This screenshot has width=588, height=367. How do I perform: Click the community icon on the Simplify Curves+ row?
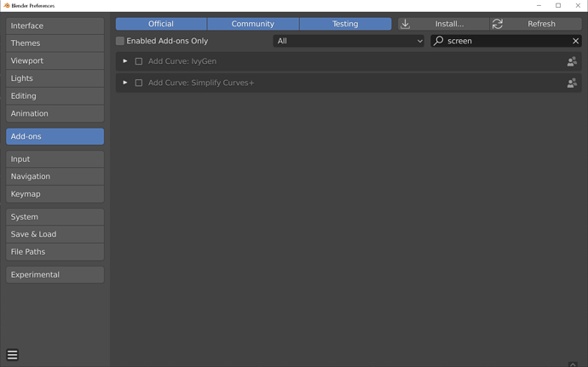coord(572,83)
